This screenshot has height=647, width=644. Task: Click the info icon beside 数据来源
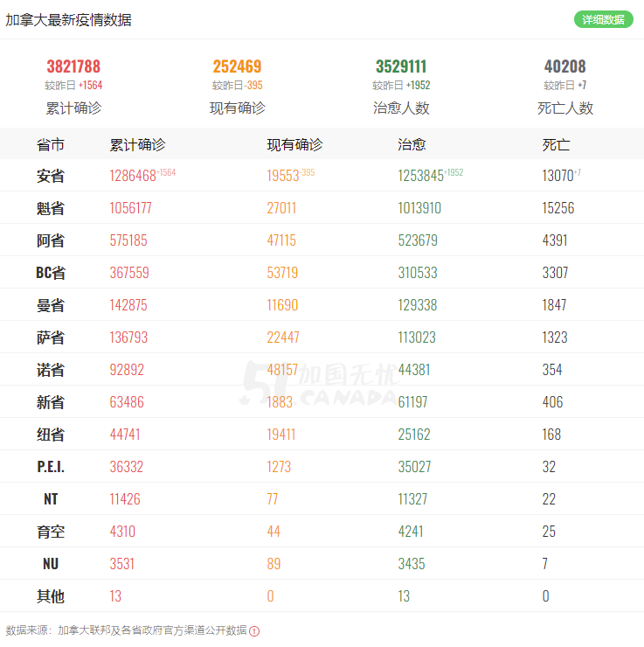254,631
